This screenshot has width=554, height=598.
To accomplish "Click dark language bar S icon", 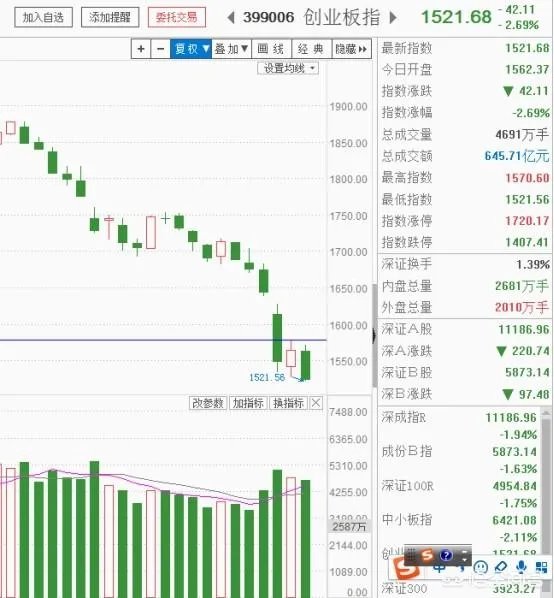I will (x=427, y=555).
